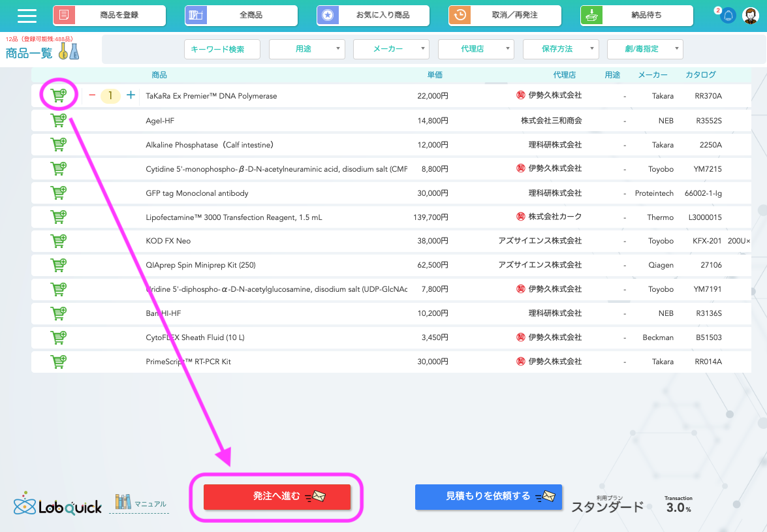Click 見積もりを依頼する button

[x=488, y=497]
